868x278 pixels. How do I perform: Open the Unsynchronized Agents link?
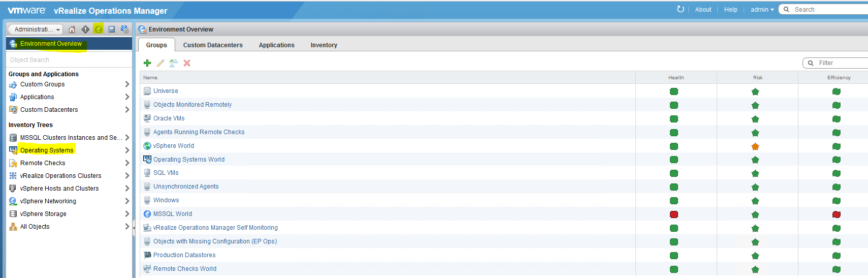(x=186, y=187)
